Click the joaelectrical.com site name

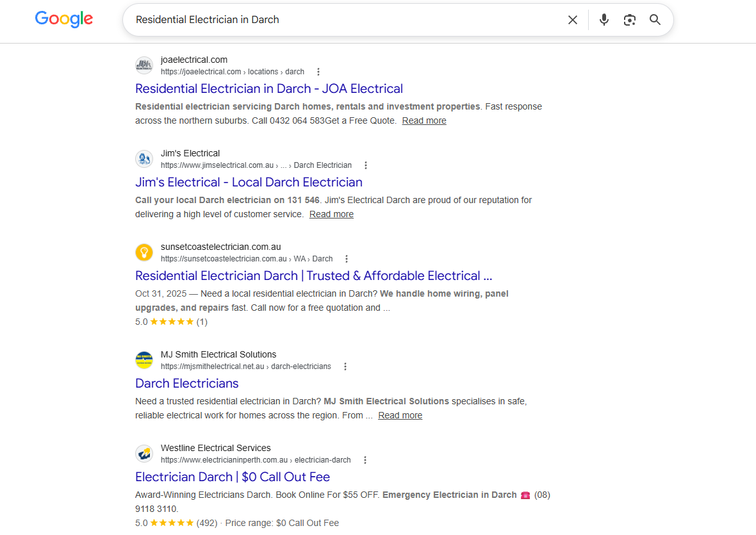coord(194,60)
